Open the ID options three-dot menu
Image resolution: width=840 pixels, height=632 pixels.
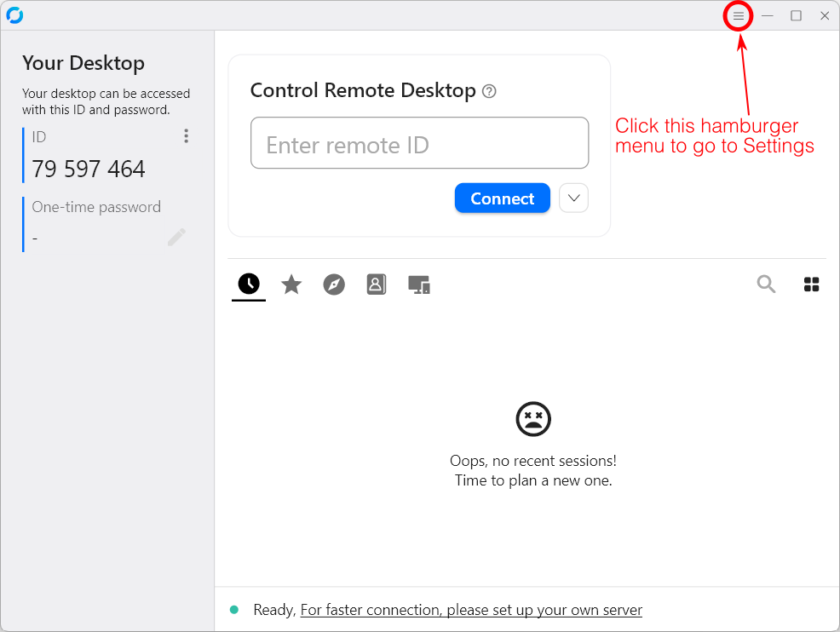click(186, 136)
